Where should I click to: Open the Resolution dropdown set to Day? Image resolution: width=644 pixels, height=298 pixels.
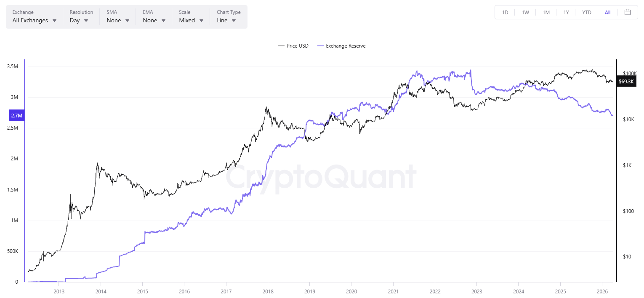pyautogui.click(x=80, y=20)
